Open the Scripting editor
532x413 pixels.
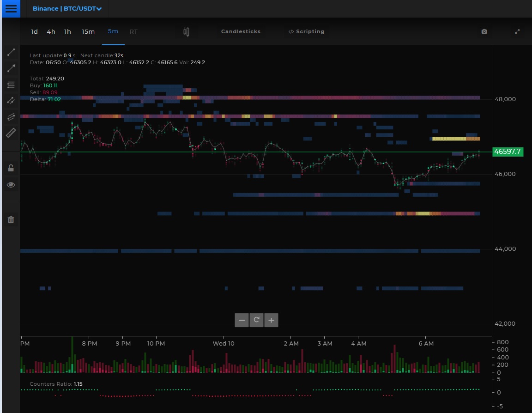306,31
